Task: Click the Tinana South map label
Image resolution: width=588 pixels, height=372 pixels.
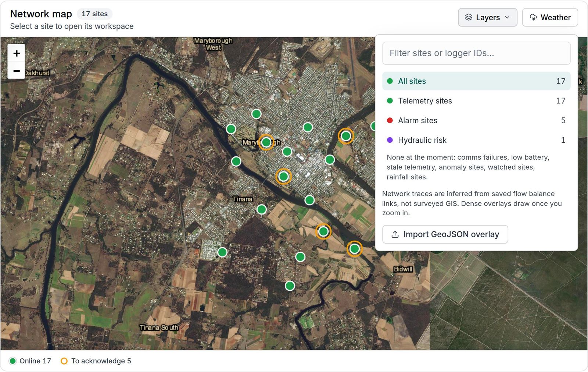Action: tap(159, 327)
